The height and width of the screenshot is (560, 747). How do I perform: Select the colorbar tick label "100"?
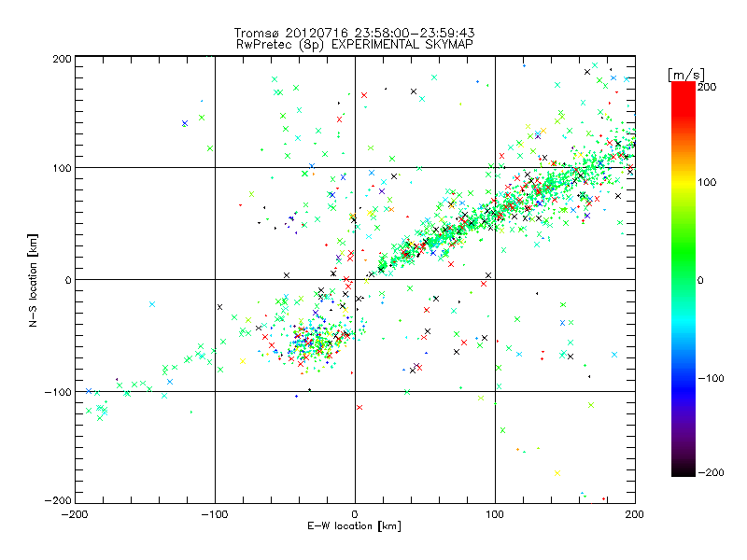707,182
